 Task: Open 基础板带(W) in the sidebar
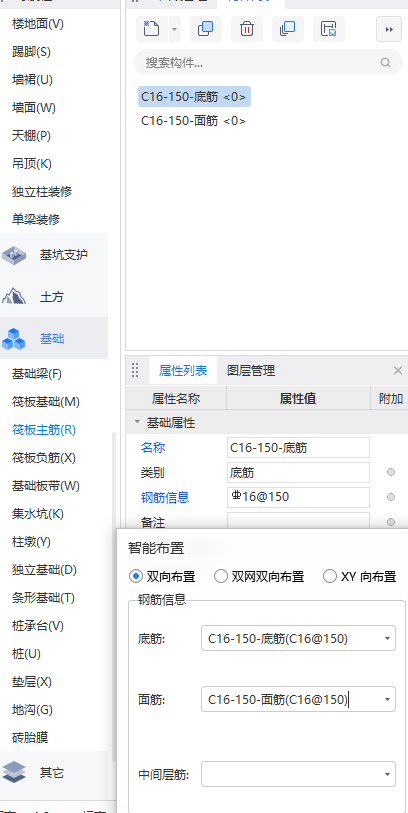(x=46, y=486)
